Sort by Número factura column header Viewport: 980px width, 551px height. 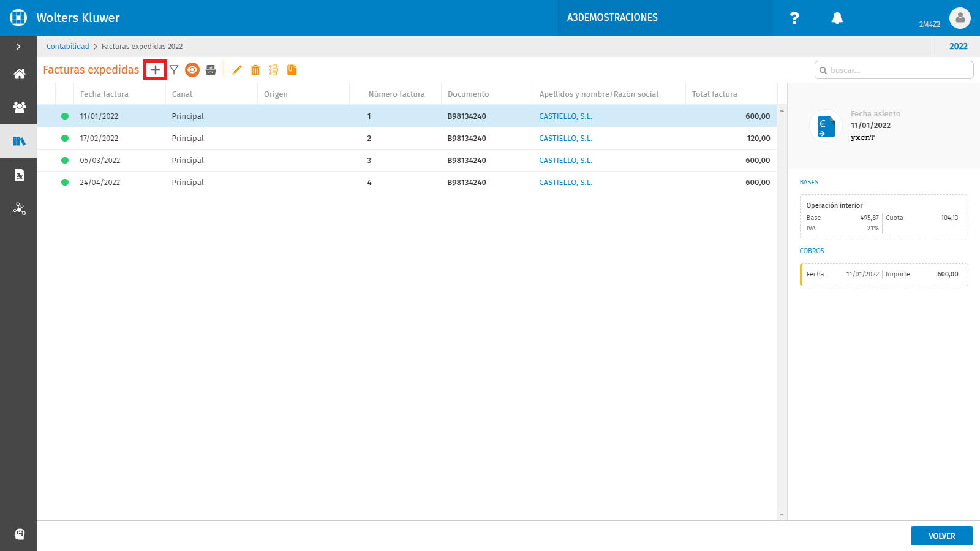click(396, 94)
